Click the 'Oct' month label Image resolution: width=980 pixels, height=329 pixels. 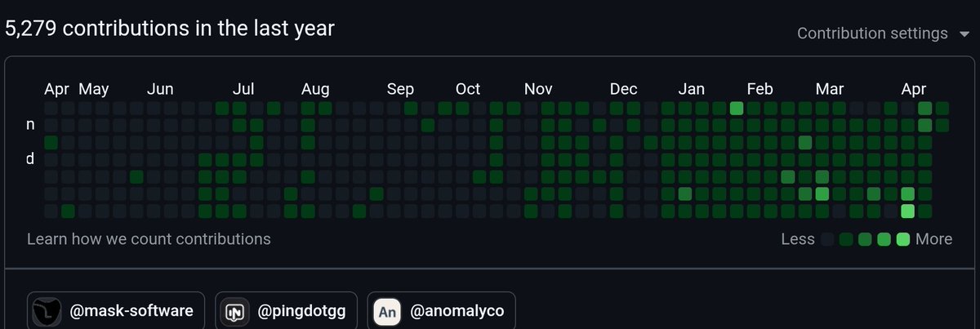pos(468,89)
